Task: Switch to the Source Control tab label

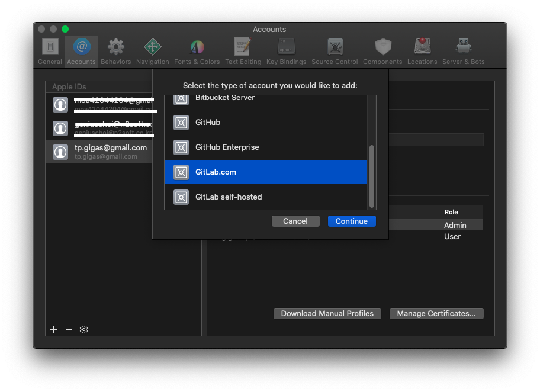Action: 335,62
